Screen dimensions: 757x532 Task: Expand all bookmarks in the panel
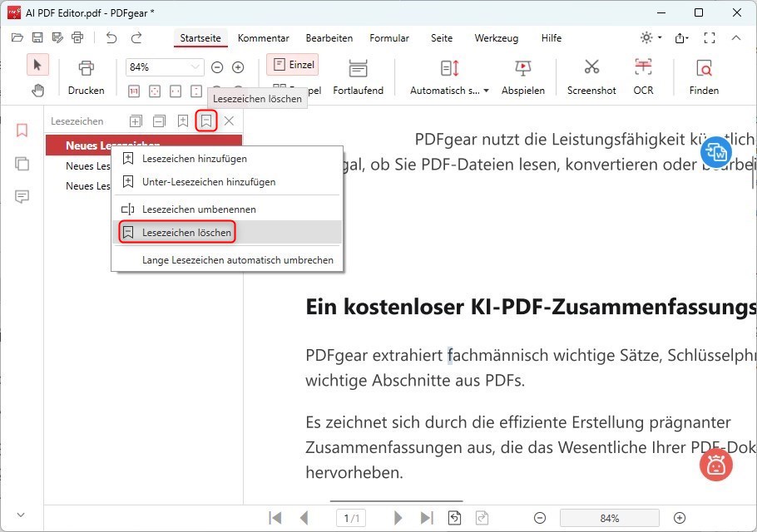pos(136,121)
